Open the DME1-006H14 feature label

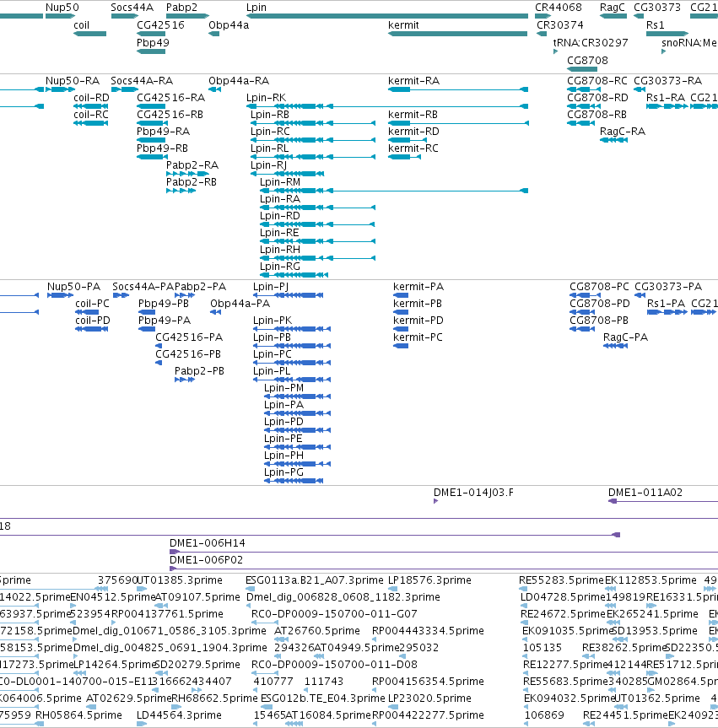coord(208,542)
